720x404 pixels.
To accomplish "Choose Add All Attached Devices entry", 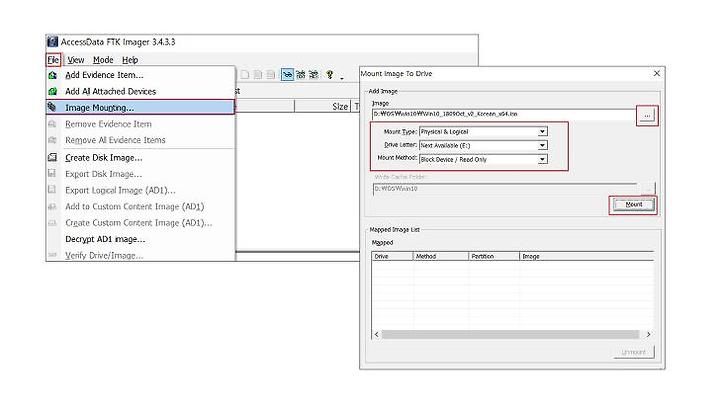I will pos(141,91).
